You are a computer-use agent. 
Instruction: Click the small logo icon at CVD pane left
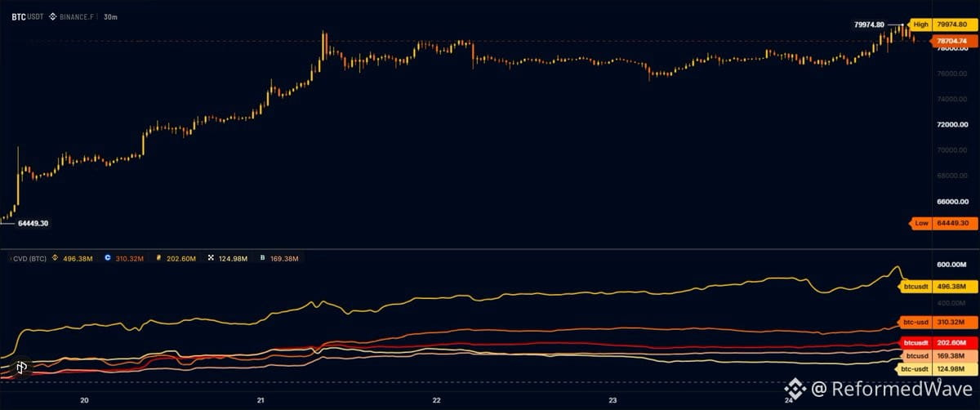point(22,368)
